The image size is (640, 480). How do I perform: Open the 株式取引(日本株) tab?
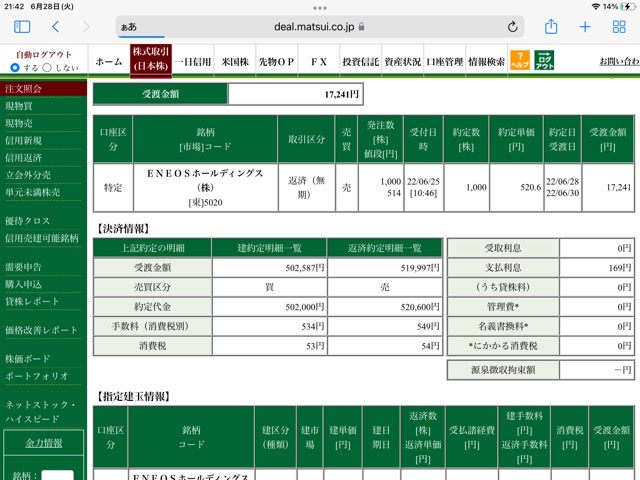click(151, 60)
